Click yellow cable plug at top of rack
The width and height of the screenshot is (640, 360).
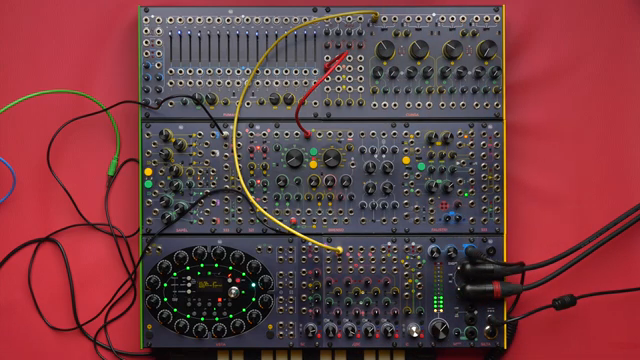tap(375, 17)
